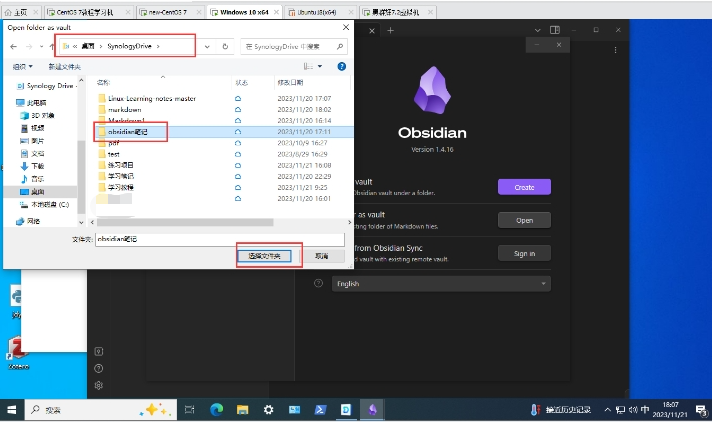
Task: Click the magnifier in the SynologyDrive search box
Action: [340, 46]
